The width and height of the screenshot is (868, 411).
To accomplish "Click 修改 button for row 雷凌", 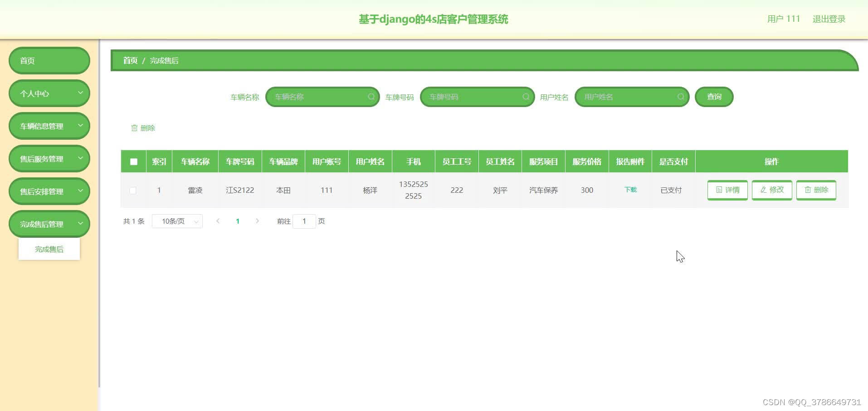I will 772,190.
